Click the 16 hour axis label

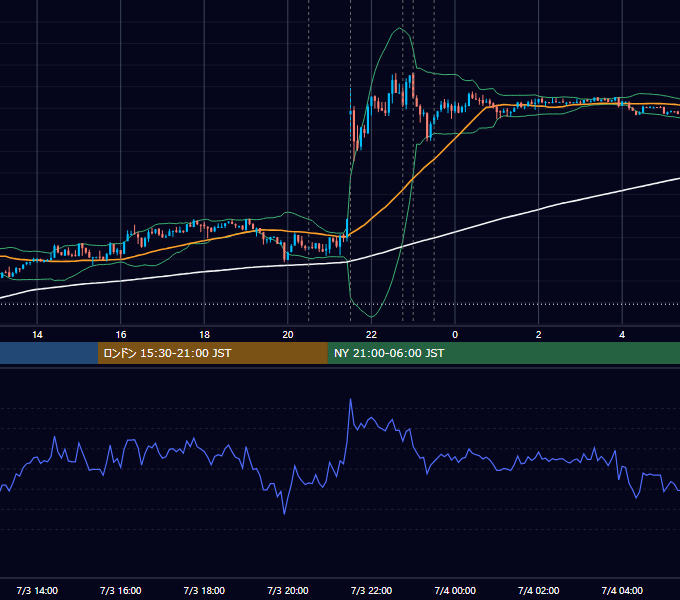[121, 335]
